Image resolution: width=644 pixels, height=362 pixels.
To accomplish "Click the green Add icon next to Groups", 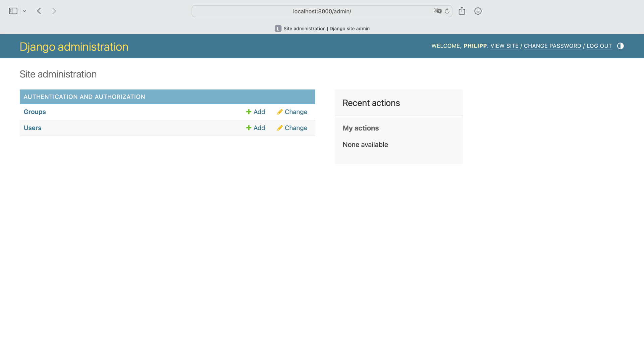I will point(248,112).
